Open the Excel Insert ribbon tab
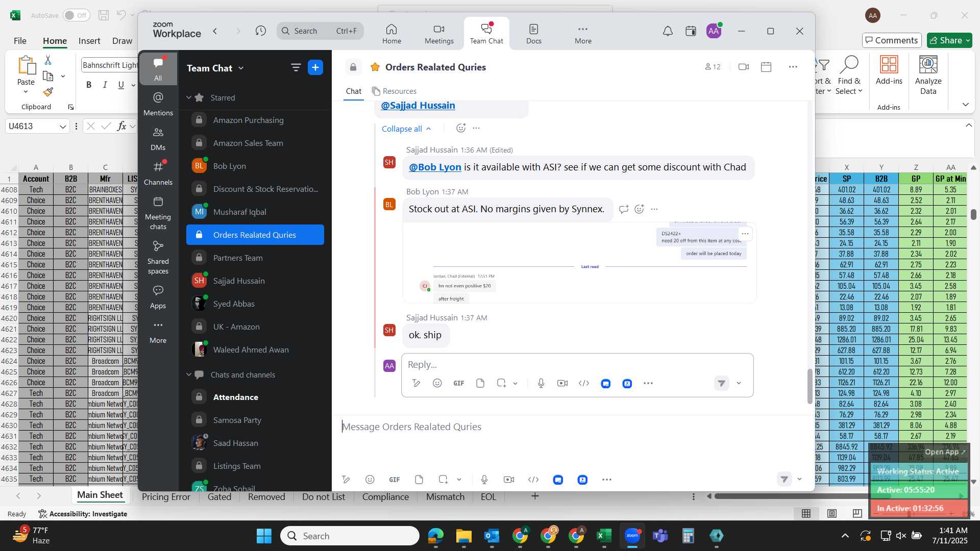Image resolution: width=980 pixels, height=551 pixels. pyautogui.click(x=89, y=41)
